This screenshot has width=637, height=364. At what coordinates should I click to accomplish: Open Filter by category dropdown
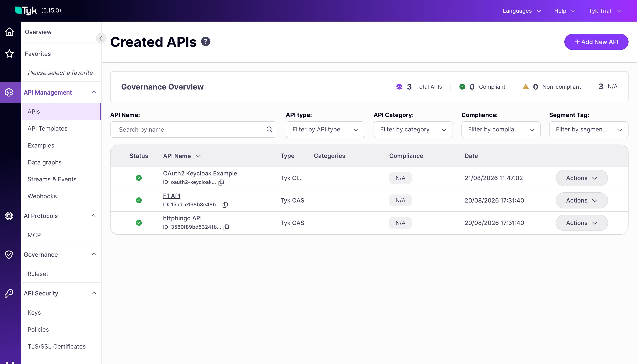pos(413,130)
